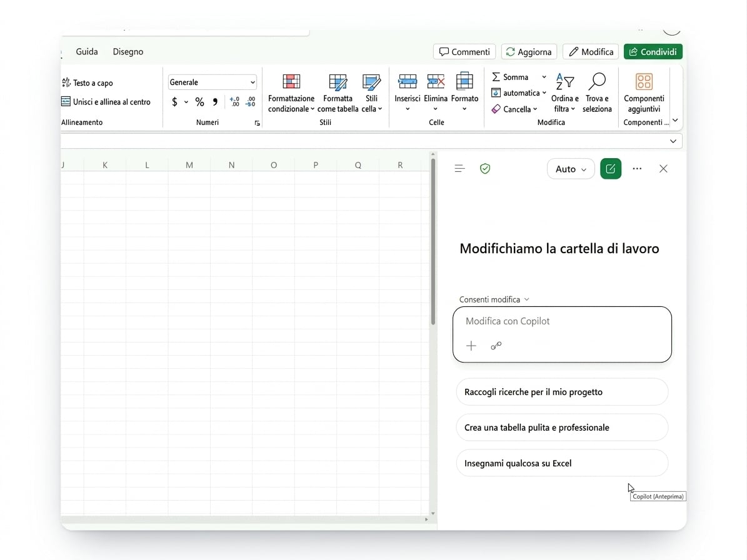Click the Elimina cells icon
The image size is (747, 560).
[x=436, y=82]
